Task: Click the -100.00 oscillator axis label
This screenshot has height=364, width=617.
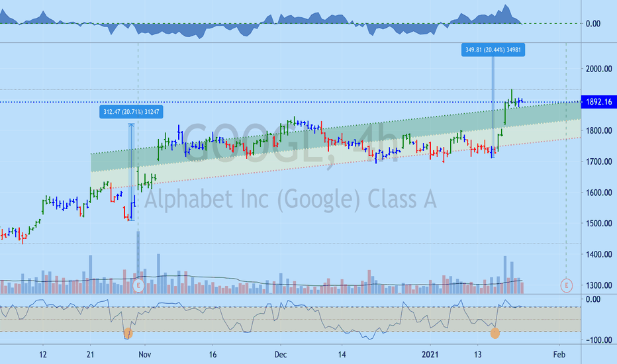Action: 598,340
